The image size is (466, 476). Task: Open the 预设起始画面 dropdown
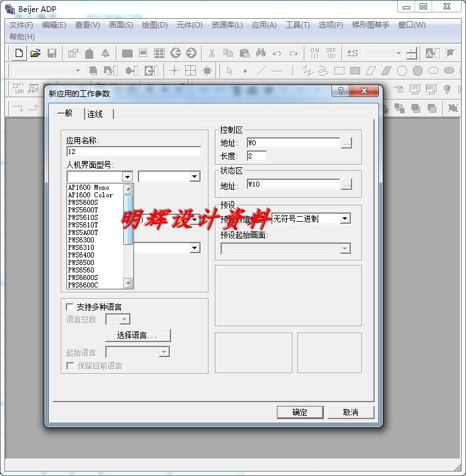click(344, 249)
